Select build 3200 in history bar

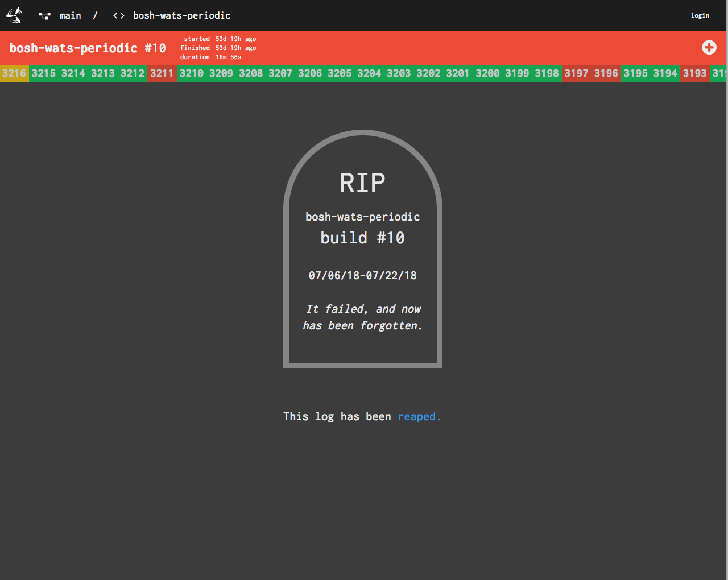pyautogui.click(x=487, y=73)
